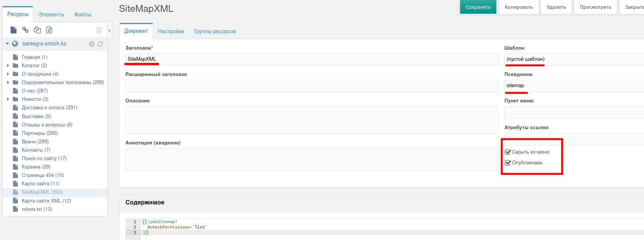Image resolution: width=644 pixels, height=240 pixels.
Task: Click the new static resource icon
Action: click(49, 30)
